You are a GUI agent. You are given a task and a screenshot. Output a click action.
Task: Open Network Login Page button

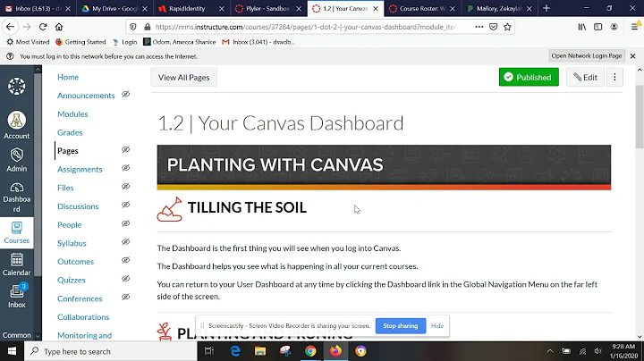pyautogui.click(x=587, y=55)
